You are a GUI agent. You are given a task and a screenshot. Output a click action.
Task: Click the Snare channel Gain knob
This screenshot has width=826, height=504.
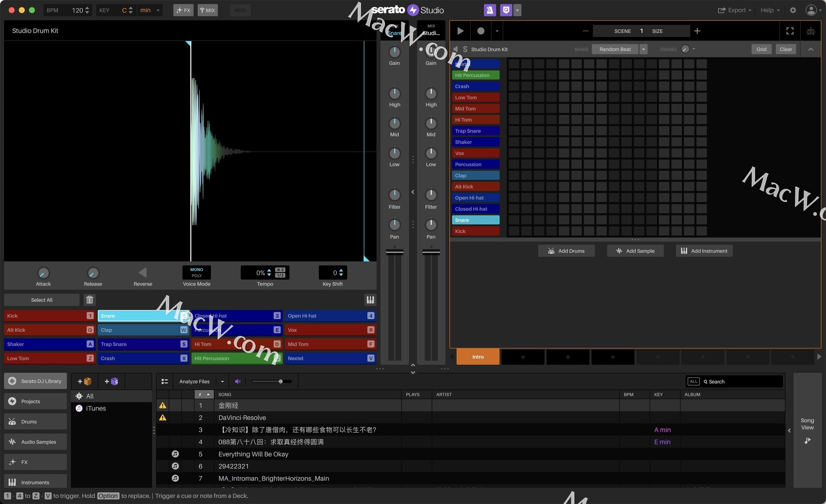(395, 52)
